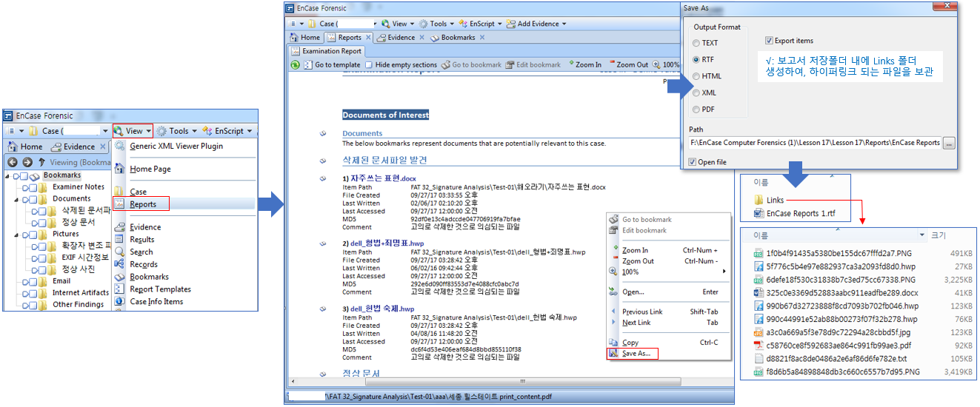Select the Examination Report sub-tab
This screenshot has width=980, height=407.
[326, 51]
